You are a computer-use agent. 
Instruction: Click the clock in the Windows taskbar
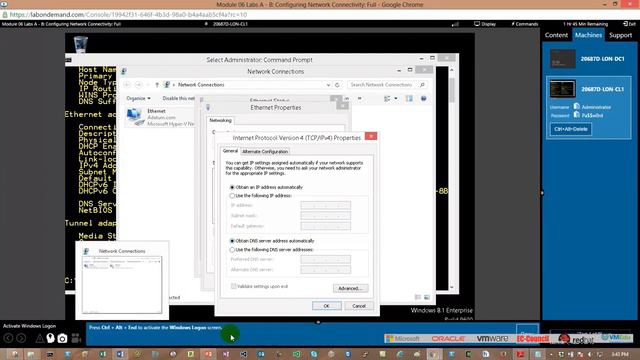pyautogui.click(x=620, y=354)
